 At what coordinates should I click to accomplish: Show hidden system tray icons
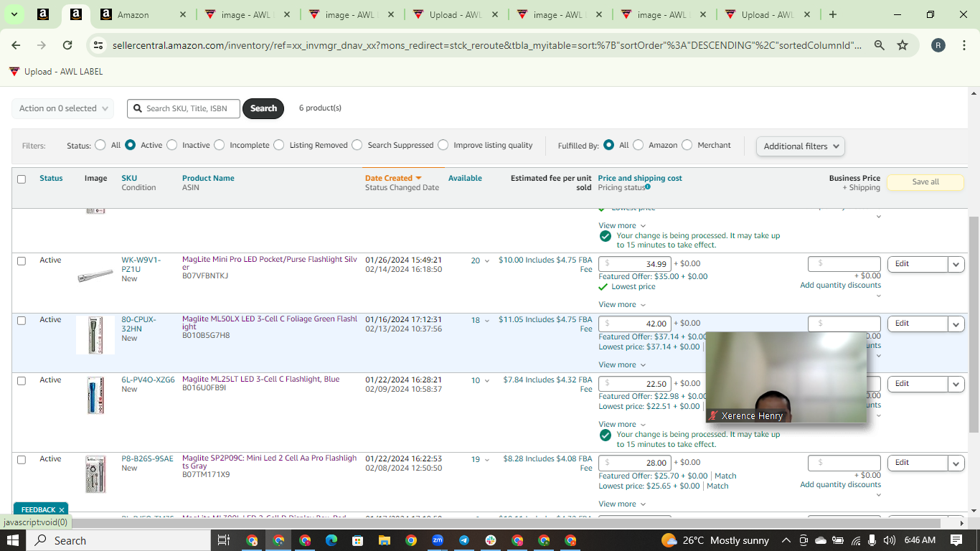[786, 540]
